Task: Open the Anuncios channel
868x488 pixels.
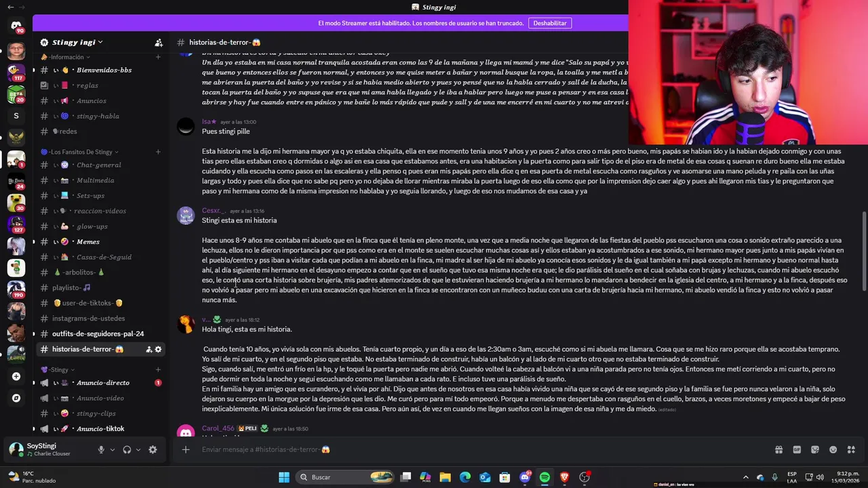Action: click(x=100, y=101)
